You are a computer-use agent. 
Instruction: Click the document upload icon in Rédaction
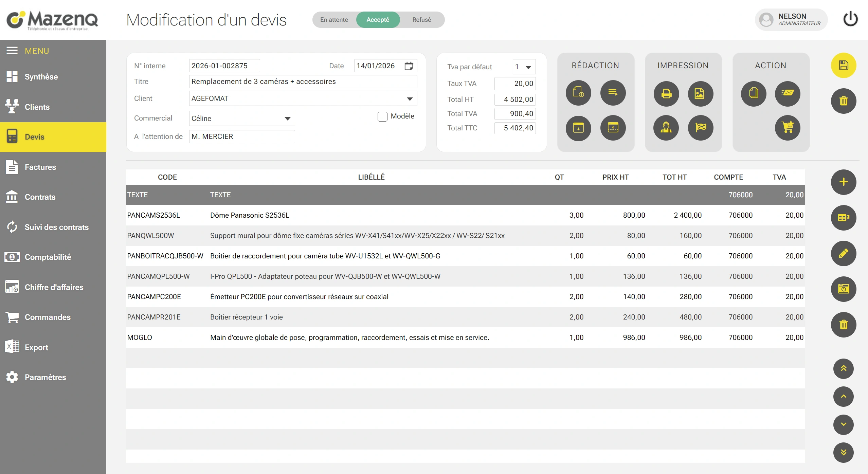pos(578,93)
